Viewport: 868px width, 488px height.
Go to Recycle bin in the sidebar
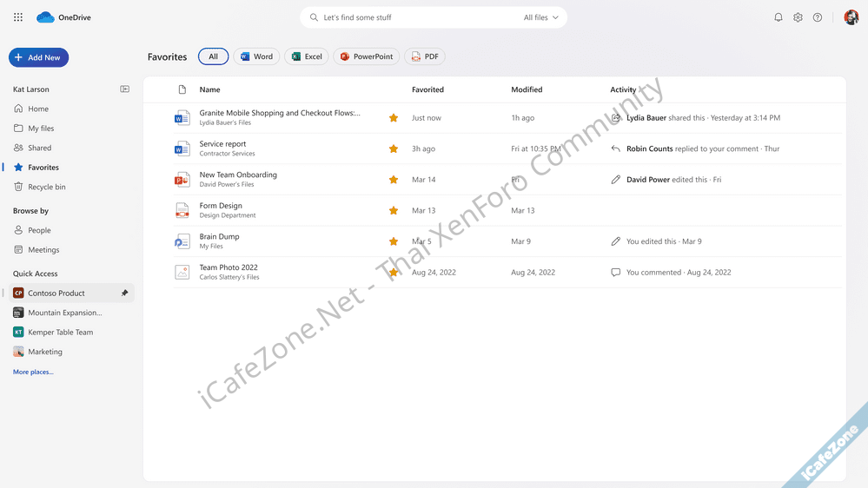click(x=46, y=187)
